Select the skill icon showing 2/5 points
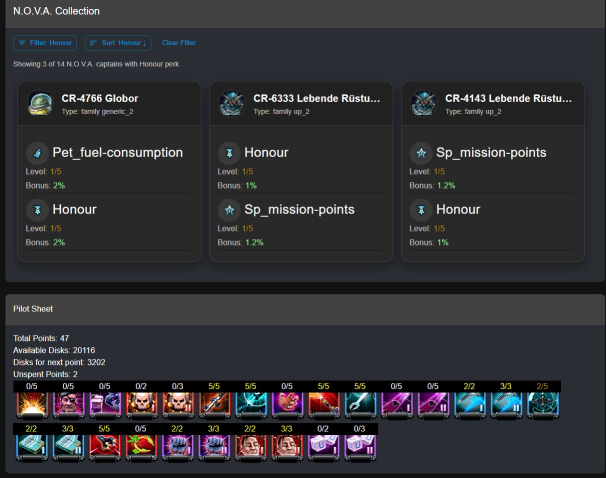This screenshot has width=606, height=478. coord(541,404)
